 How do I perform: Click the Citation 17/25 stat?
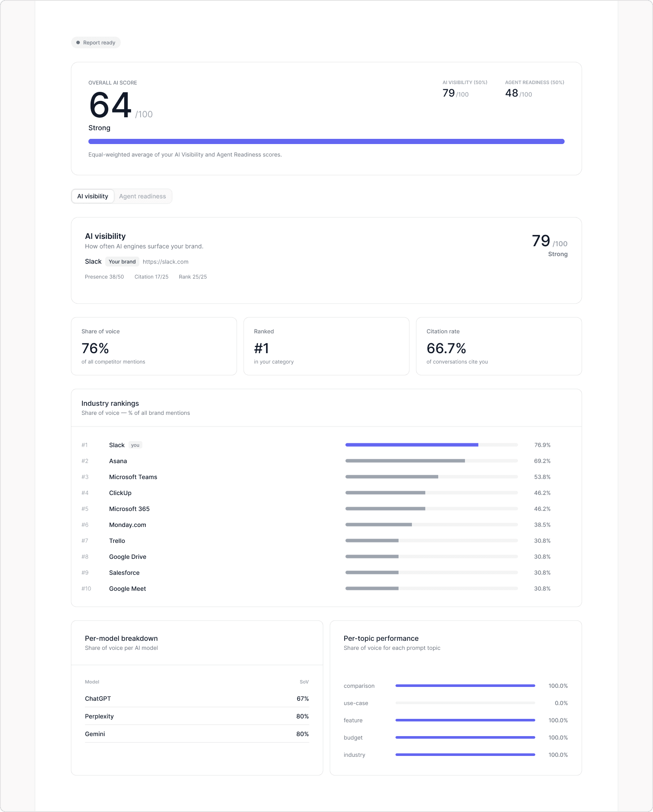click(x=151, y=277)
